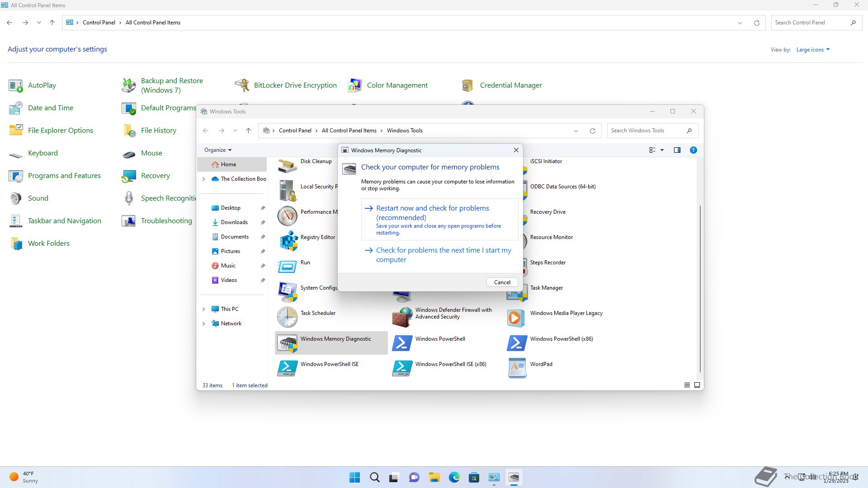Select Windows Defender Firewall with Advanced Security
This screenshot has width=868, height=488.
pyautogui.click(x=443, y=316)
